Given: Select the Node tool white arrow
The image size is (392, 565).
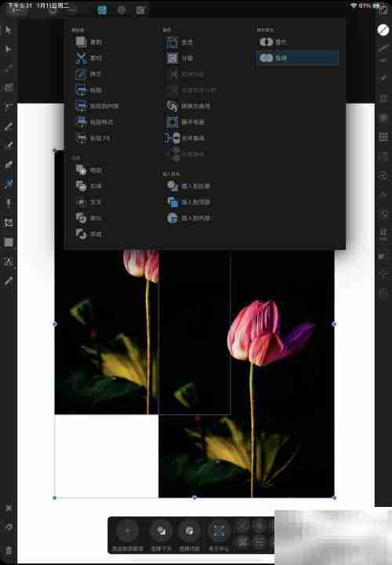Looking at the screenshot, I should (x=9, y=49).
